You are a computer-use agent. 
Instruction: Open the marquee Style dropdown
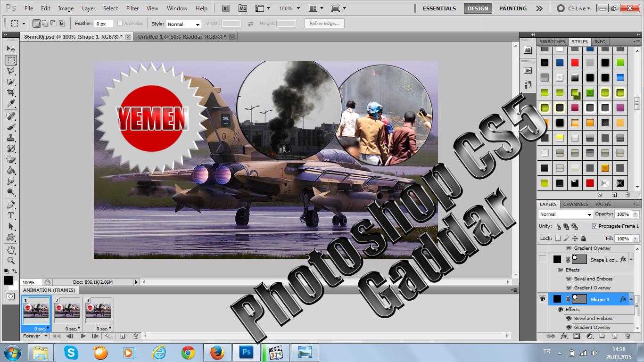click(x=184, y=24)
